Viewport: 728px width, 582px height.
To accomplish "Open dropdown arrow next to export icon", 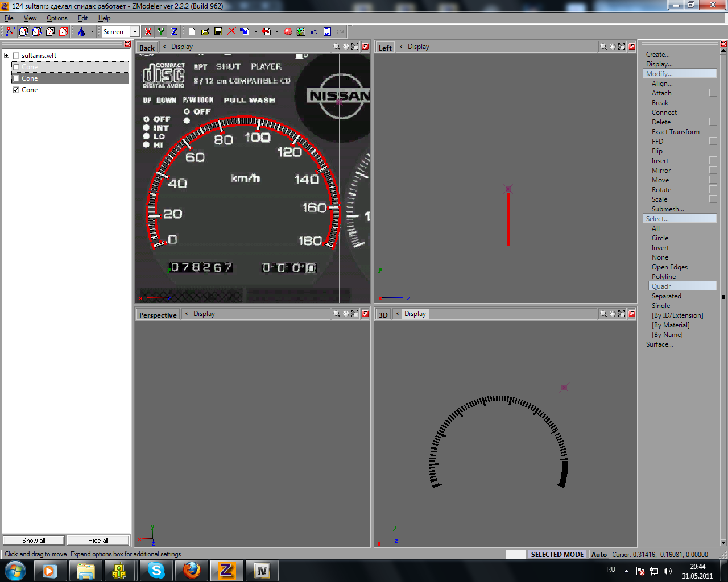I will tap(277, 32).
